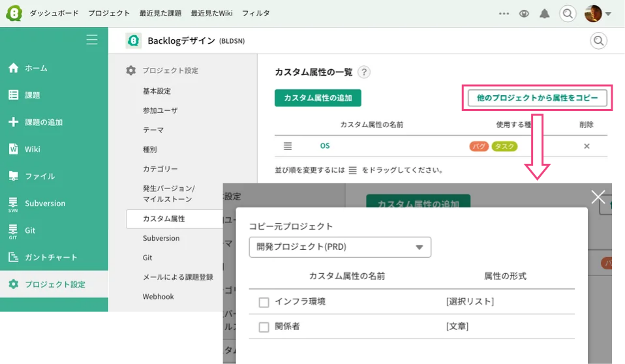625x364 pixels.
Task: Click 他のプロジェクトから属性をコピー button
Action: tap(538, 98)
